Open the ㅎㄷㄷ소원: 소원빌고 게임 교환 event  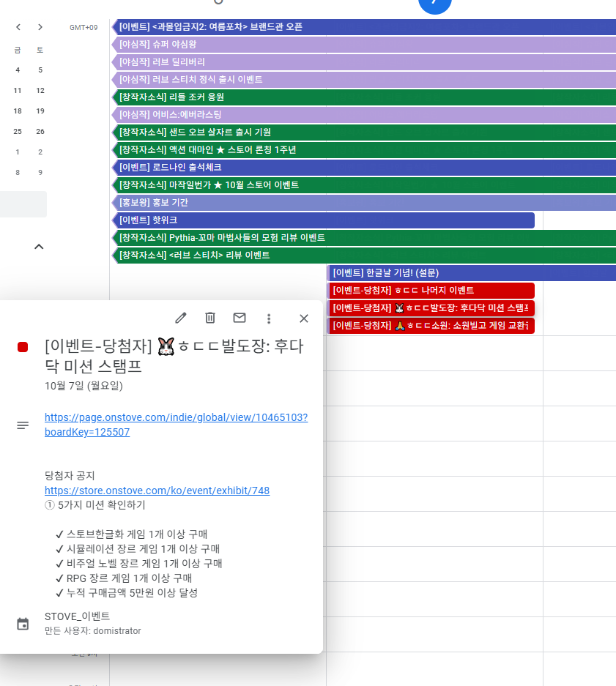[x=431, y=326]
